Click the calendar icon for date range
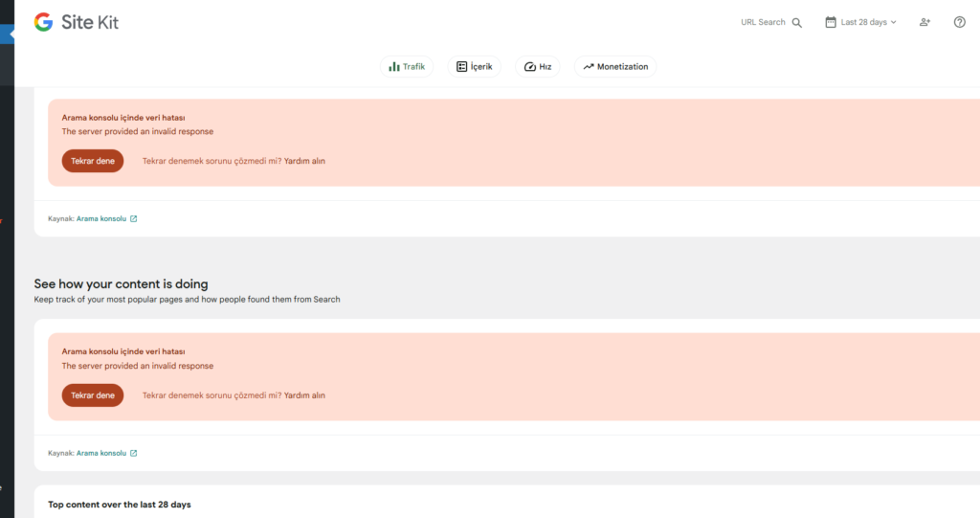 click(830, 22)
